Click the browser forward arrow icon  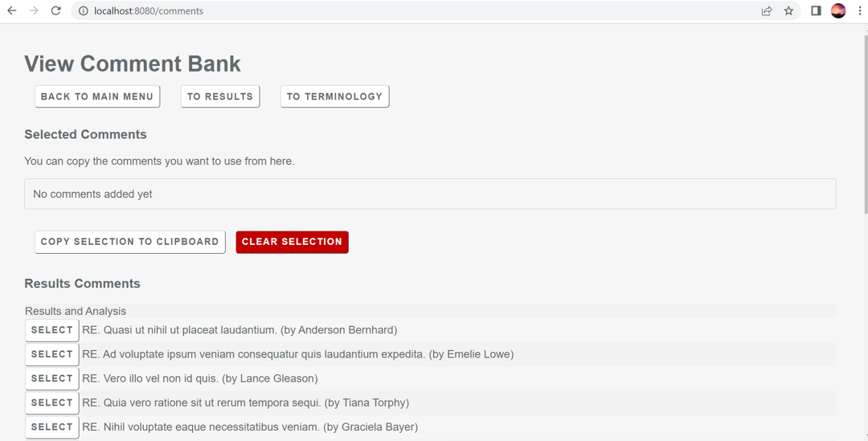point(34,10)
